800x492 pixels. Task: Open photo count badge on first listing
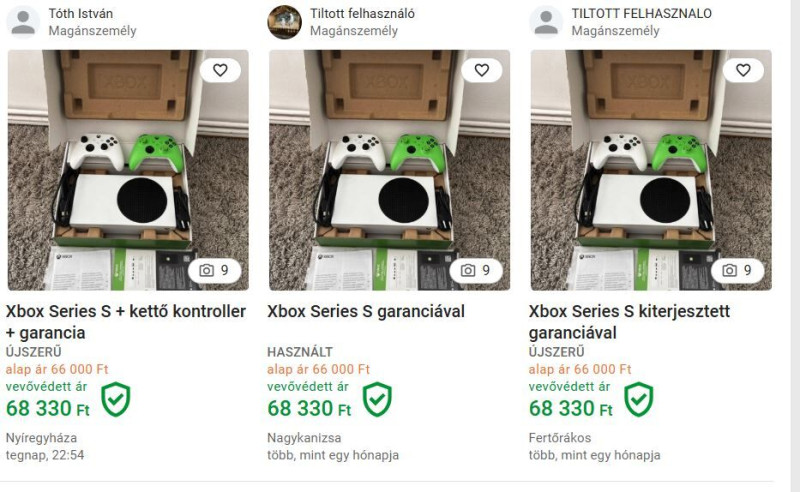214,270
